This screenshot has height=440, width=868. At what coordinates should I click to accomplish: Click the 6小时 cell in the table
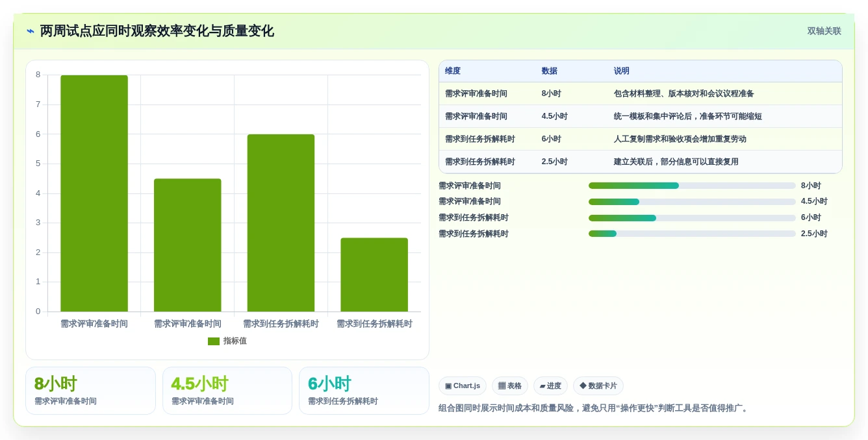(552, 139)
